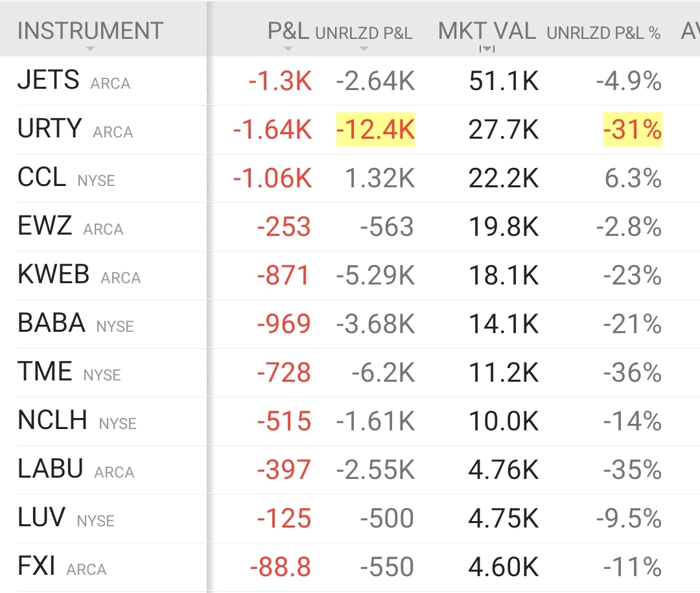Screen dimensions: 700x593
Task: Click the partially visible AV column header
Action: coord(690,31)
